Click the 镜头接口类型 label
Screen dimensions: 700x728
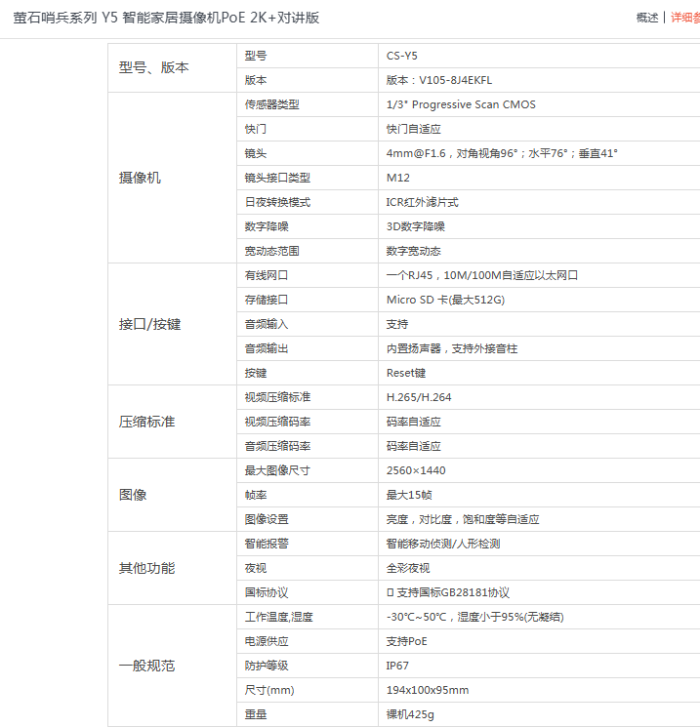tap(277, 178)
